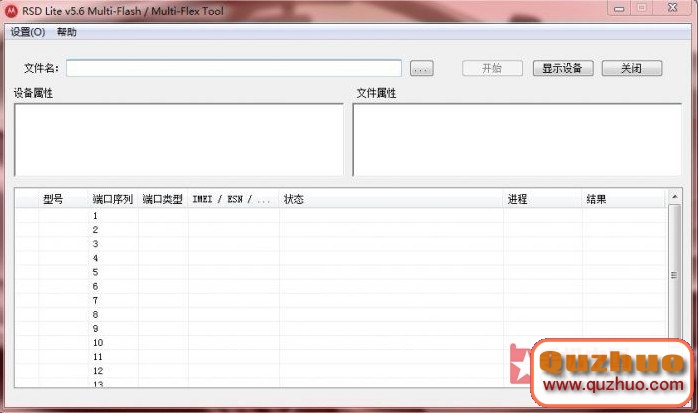
Task: Open the 帮助 menu
Action: pos(67,32)
